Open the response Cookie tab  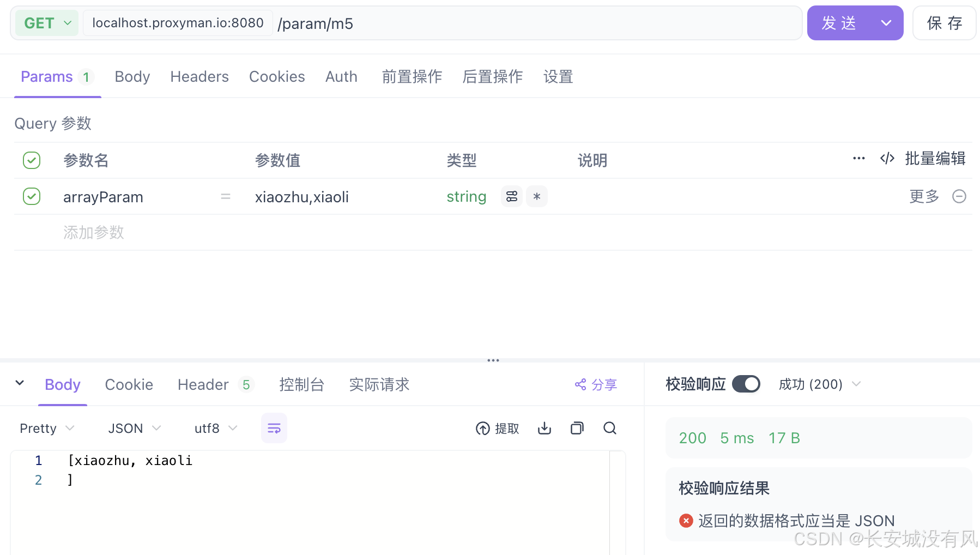click(x=129, y=385)
